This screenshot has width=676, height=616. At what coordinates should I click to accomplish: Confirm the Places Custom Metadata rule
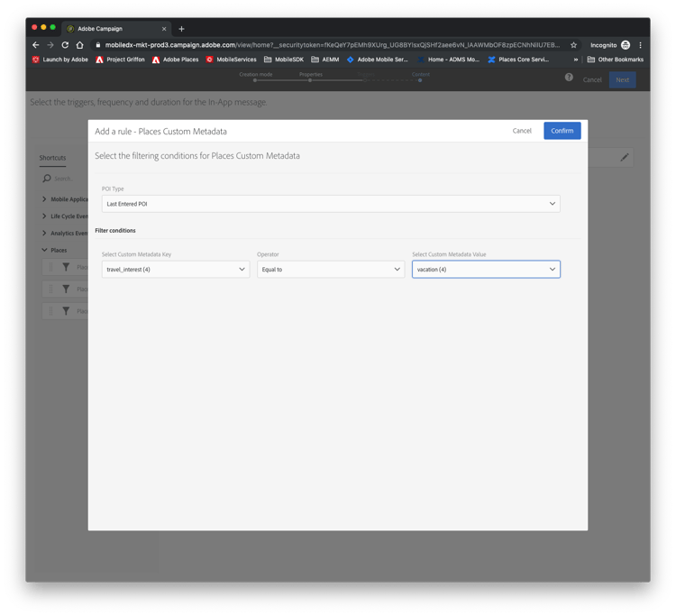[x=562, y=131]
